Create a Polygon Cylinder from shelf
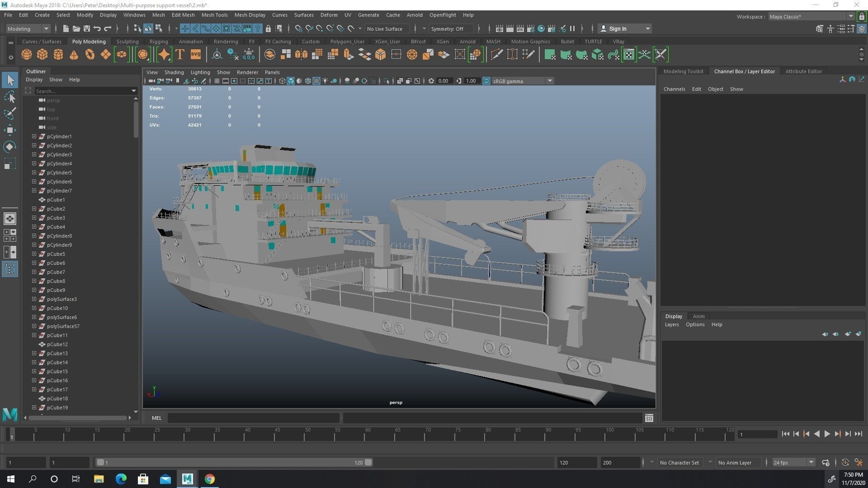Viewport: 868px width, 488px height. tap(58, 55)
